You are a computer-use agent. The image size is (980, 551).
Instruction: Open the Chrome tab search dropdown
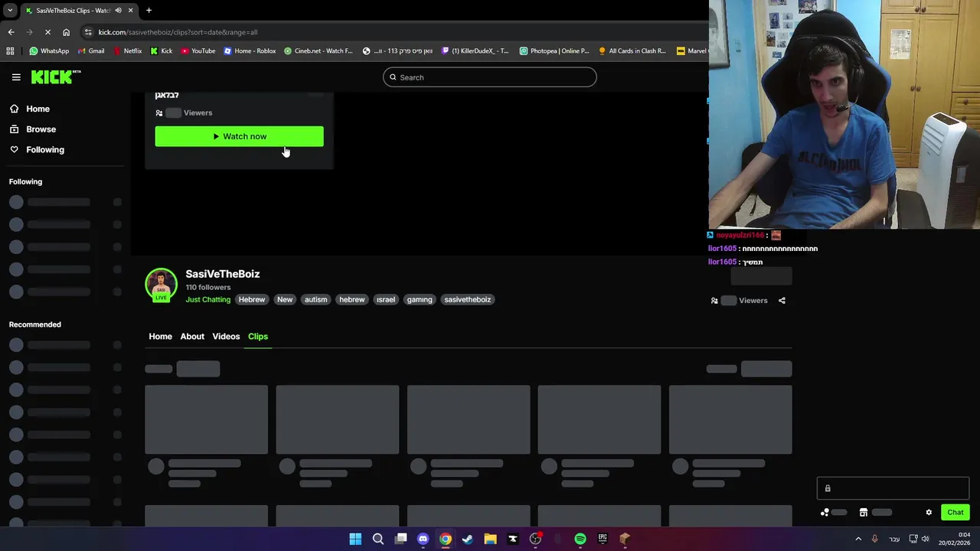point(10,10)
